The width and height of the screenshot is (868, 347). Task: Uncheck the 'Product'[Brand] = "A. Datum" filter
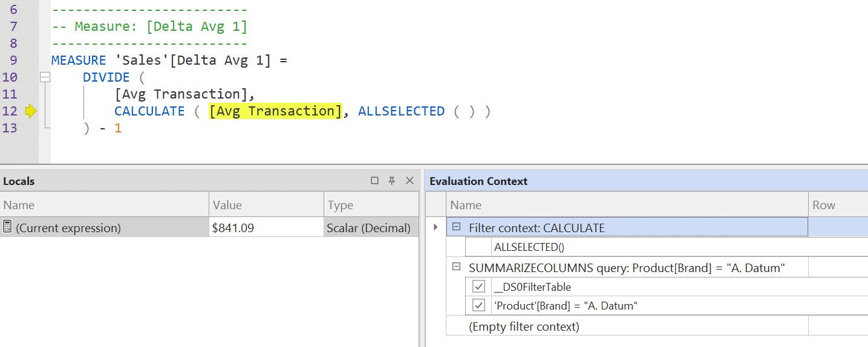click(479, 306)
